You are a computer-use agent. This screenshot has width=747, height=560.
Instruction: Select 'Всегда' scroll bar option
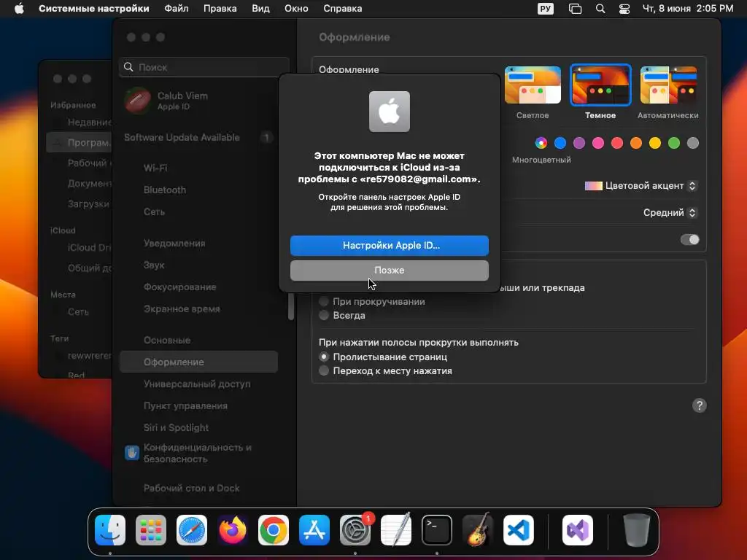pyautogui.click(x=324, y=315)
